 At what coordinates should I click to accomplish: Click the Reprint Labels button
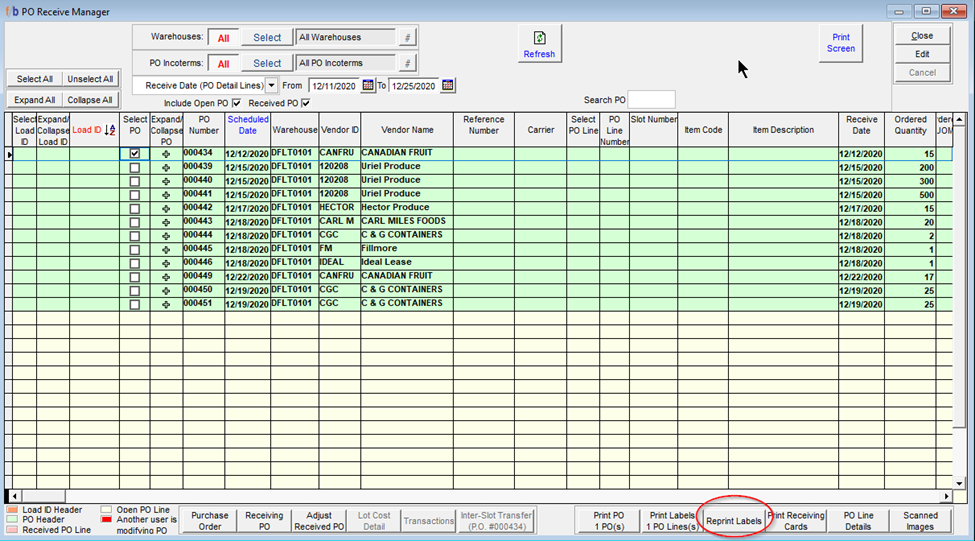734,521
